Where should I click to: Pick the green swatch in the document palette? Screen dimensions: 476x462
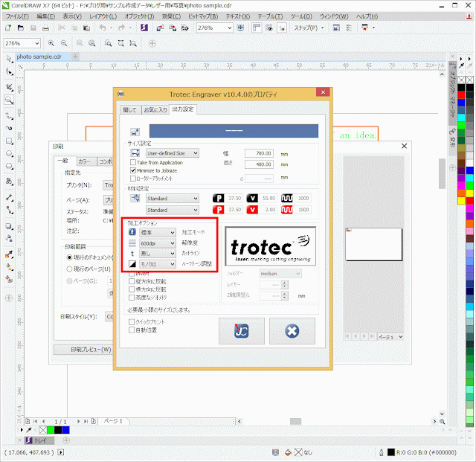tap(51, 430)
